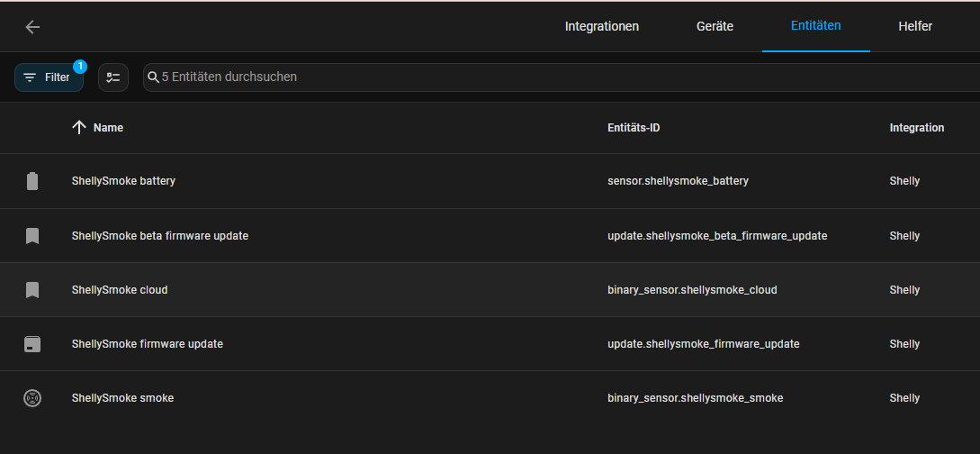Click the ShellySmoke battery icon

[32, 181]
